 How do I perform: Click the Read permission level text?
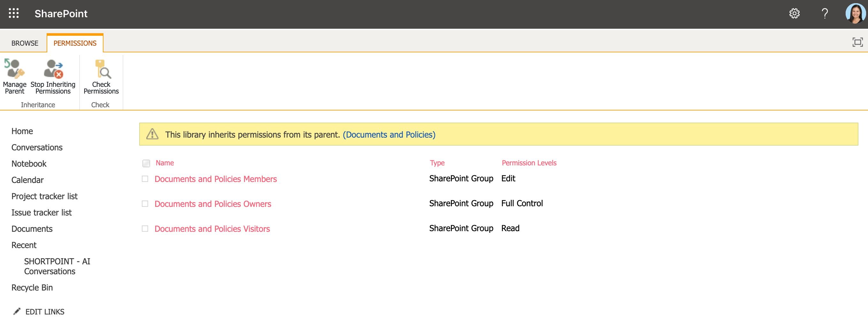click(510, 228)
